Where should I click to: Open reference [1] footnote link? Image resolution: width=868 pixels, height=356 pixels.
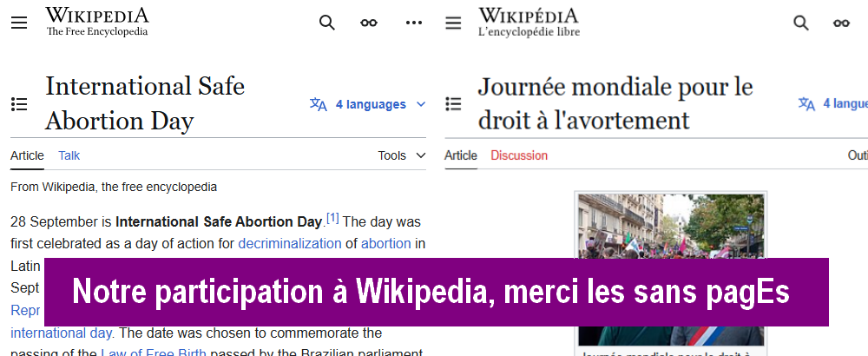332,218
